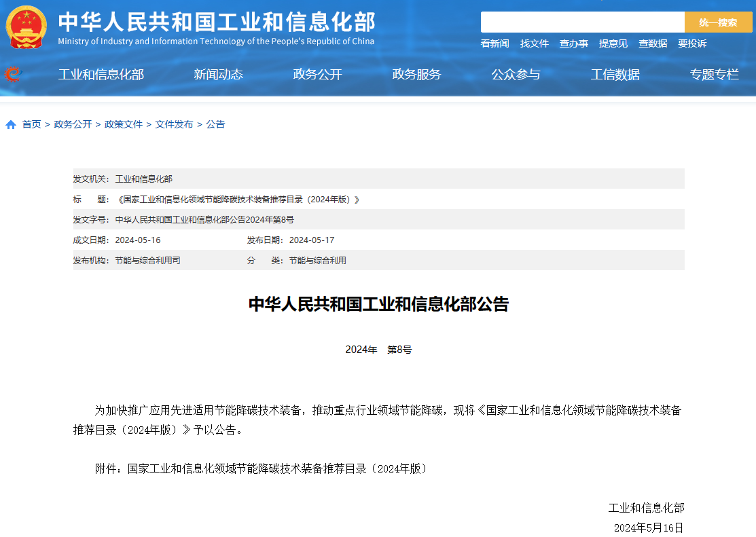Image resolution: width=756 pixels, height=537 pixels.
Task: Click the red gear icon in navigation bar
Action: 12,74
